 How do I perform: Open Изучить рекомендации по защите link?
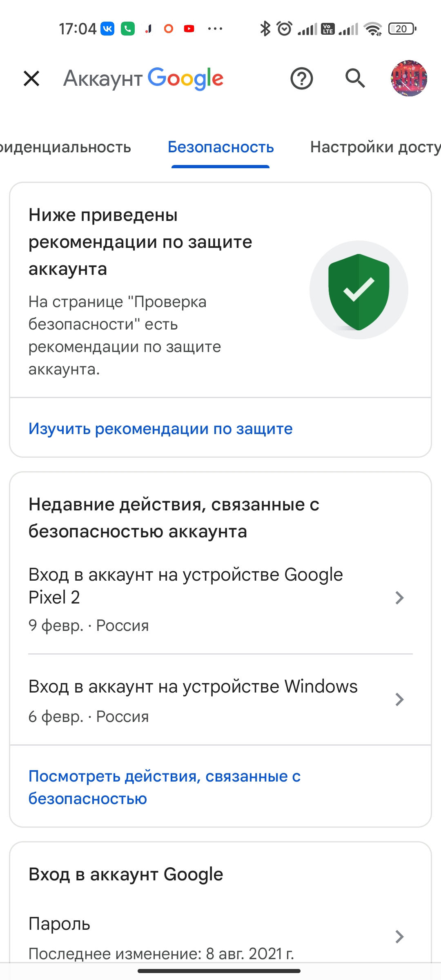click(x=160, y=429)
